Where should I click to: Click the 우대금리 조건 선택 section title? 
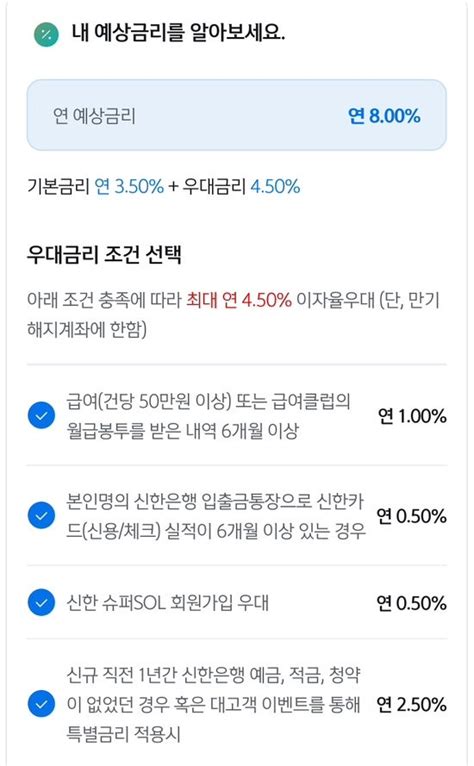(104, 254)
